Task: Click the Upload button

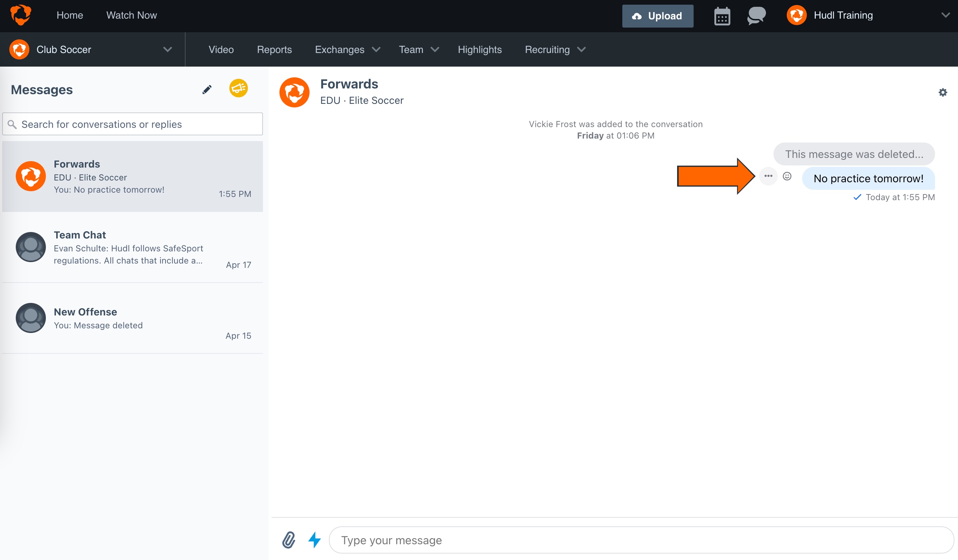Action: [x=658, y=16]
